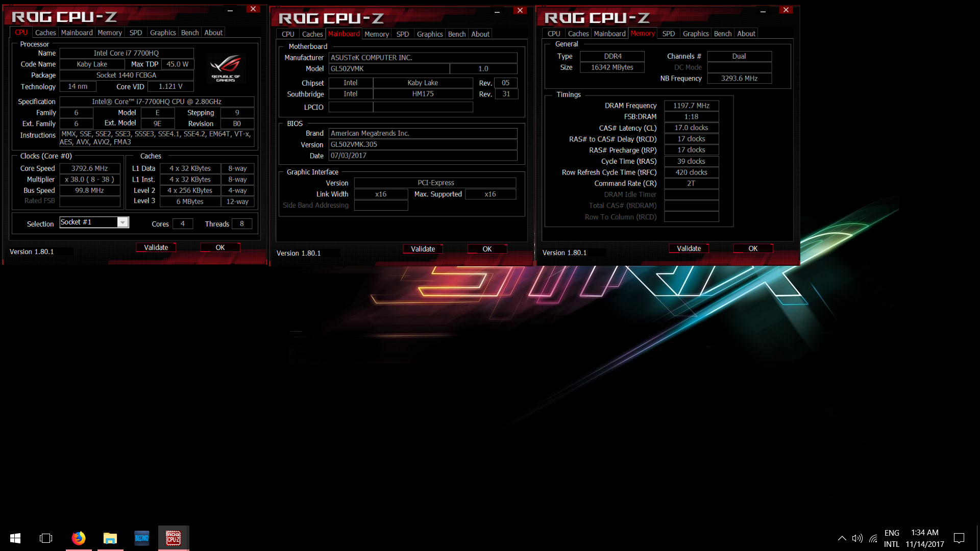This screenshot has width=980, height=551.
Task: Click the motherboard model GL502VMK field
Action: [x=389, y=69]
